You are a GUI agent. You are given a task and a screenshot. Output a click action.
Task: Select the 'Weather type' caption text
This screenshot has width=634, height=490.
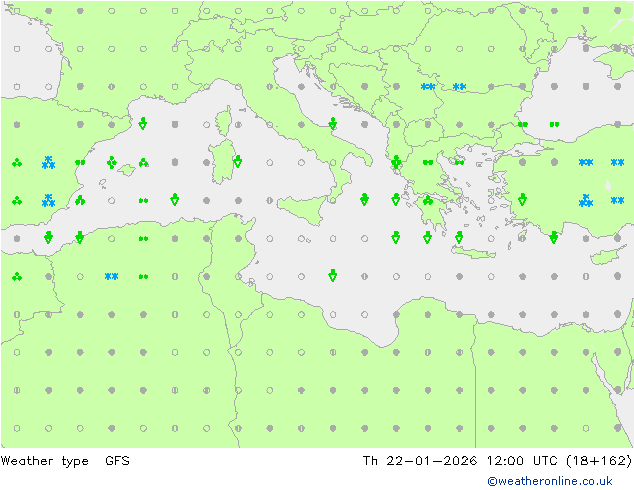click(44, 461)
